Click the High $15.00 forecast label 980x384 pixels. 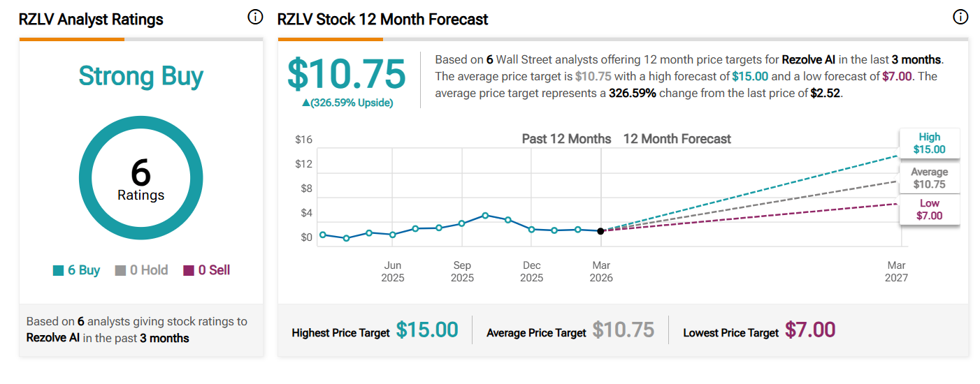[929, 143]
